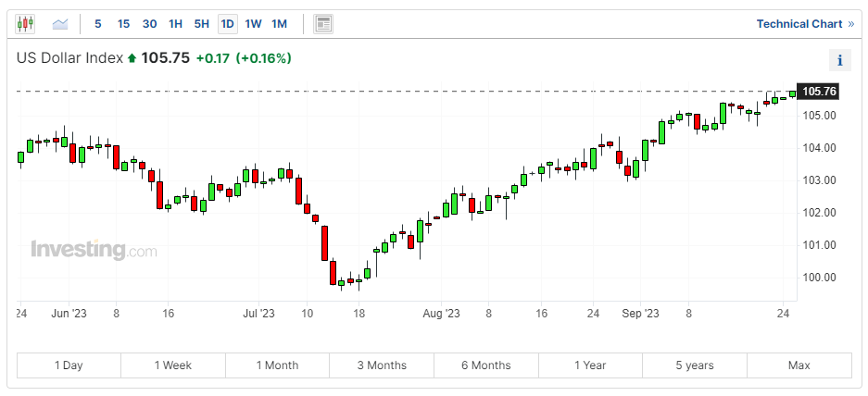868x396 pixels.
Task: Select the candlestick chart type icon
Action: pos(25,23)
